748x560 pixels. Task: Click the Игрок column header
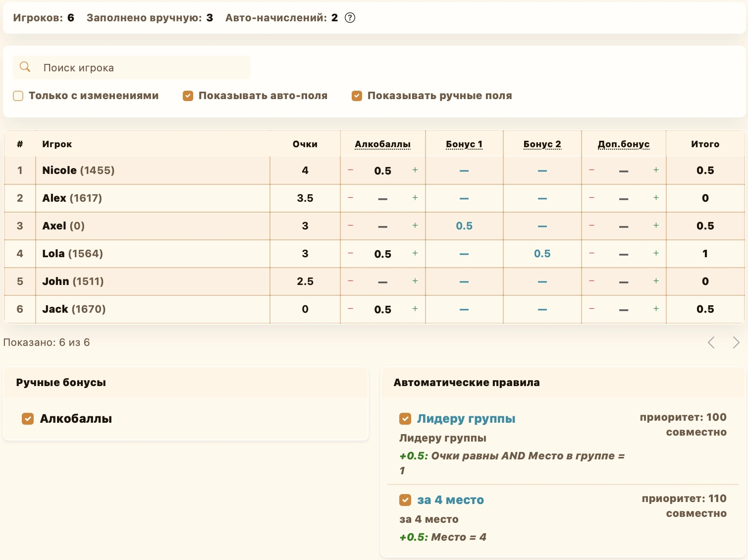[x=57, y=144]
